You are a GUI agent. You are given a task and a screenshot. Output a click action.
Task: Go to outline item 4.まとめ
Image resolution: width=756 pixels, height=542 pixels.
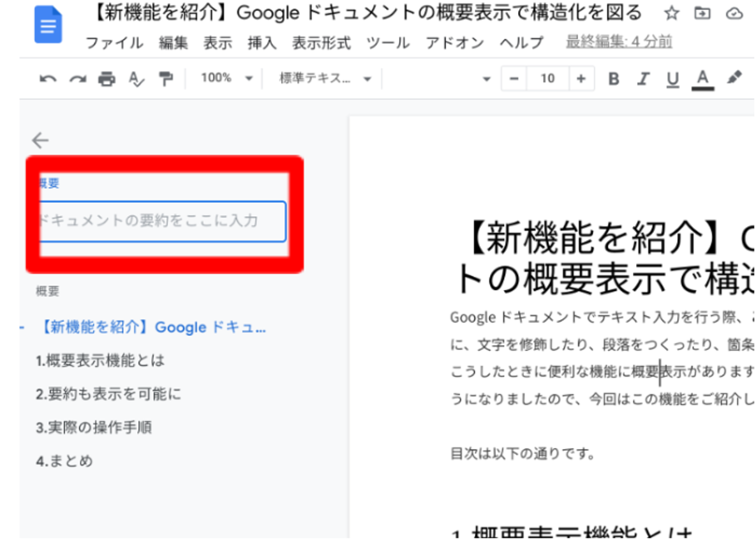(x=64, y=461)
